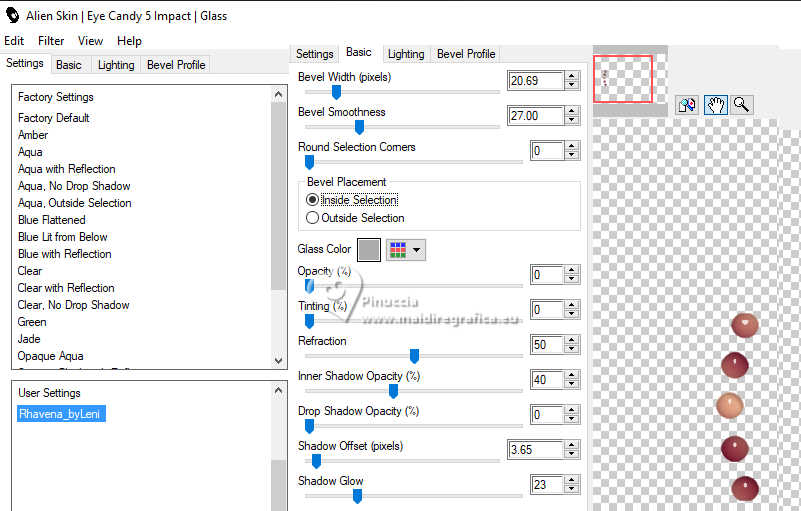The width and height of the screenshot is (801, 511).
Task: Increase Round Selection Corners with up arrow
Action: (572, 146)
